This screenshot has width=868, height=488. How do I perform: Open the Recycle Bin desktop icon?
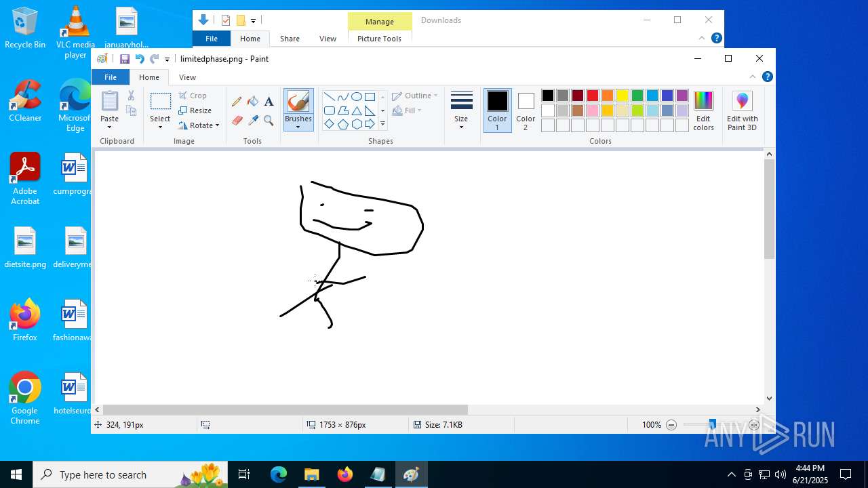coord(25,28)
